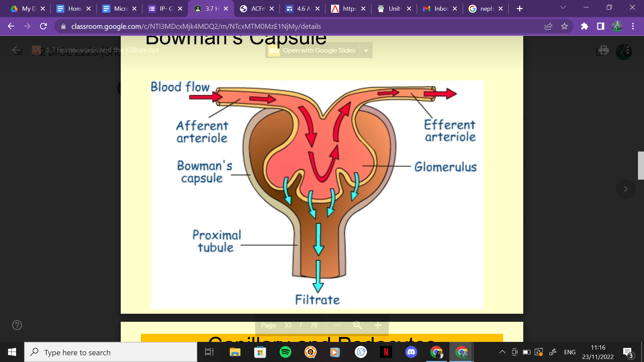Click Open with Google Slides
The height and width of the screenshot is (362, 644).
(x=319, y=51)
